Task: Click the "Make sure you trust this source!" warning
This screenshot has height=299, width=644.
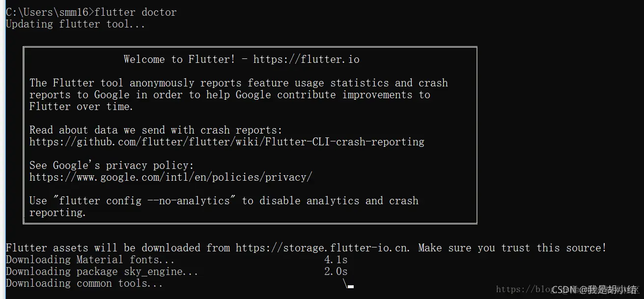Action: tap(512, 248)
